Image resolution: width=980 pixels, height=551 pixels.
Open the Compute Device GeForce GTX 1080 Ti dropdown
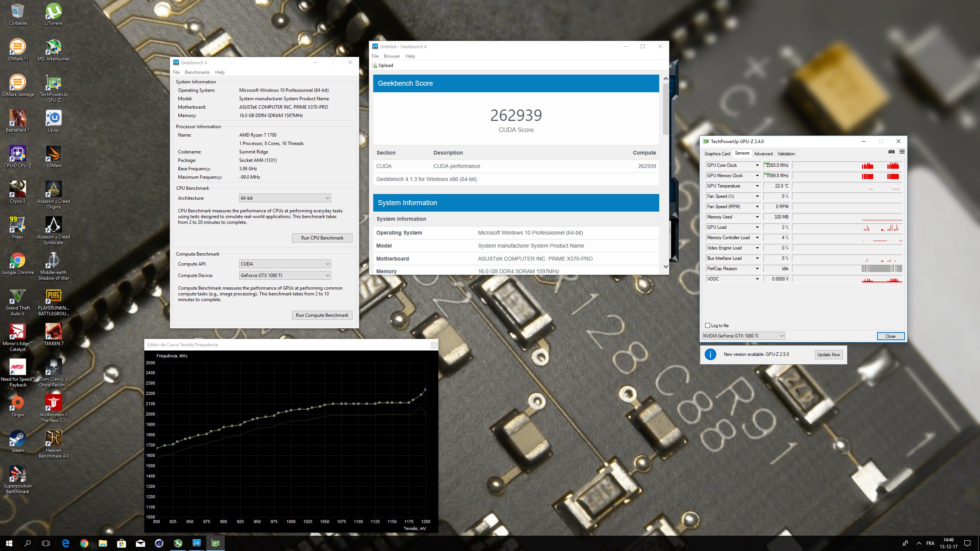(285, 275)
